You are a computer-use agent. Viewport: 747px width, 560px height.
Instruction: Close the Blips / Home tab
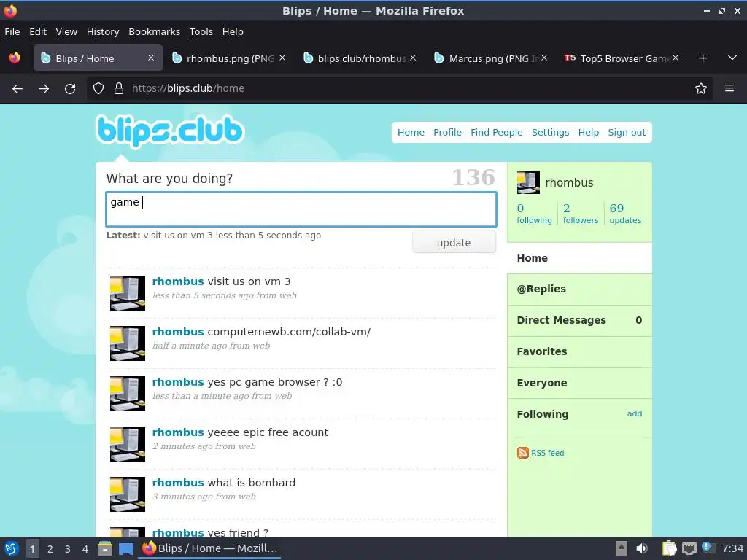click(151, 58)
